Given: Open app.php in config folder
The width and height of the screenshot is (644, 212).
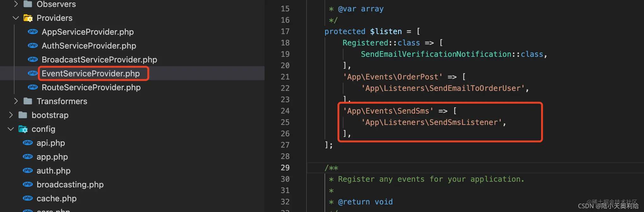Looking at the screenshot, I should pos(52,157).
